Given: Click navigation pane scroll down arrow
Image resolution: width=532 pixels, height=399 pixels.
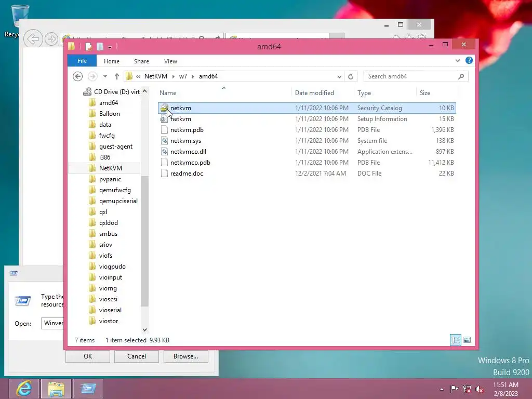Looking at the screenshot, I should 144,329.
